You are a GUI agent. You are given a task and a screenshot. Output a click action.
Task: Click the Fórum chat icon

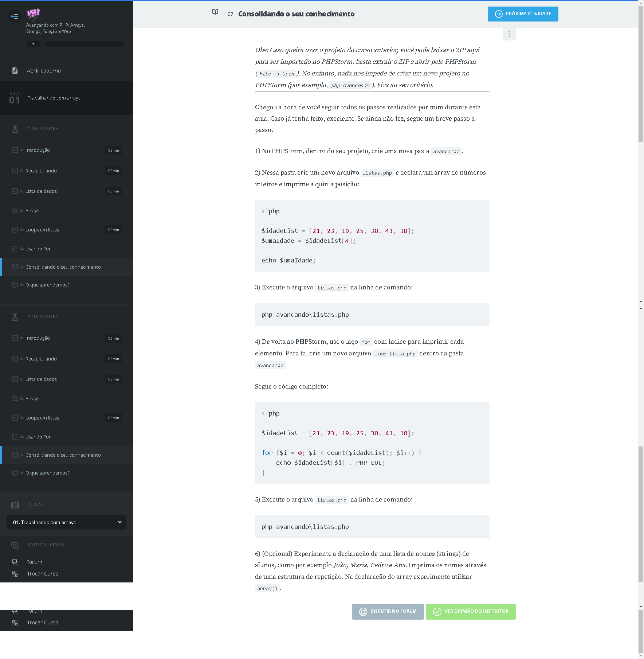[x=15, y=562]
